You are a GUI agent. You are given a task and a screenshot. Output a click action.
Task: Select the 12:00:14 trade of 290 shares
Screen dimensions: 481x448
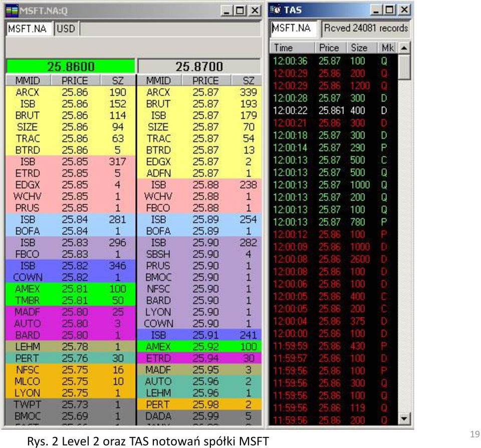(x=334, y=148)
